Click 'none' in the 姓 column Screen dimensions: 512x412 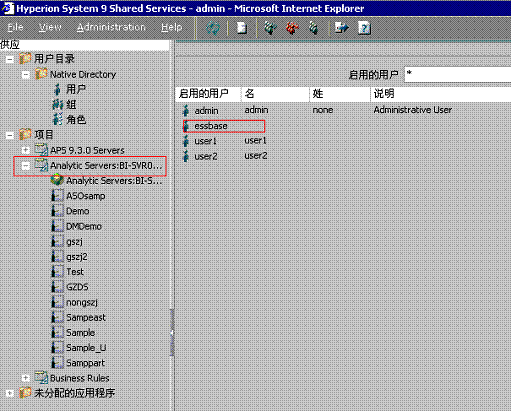[323, 110]
